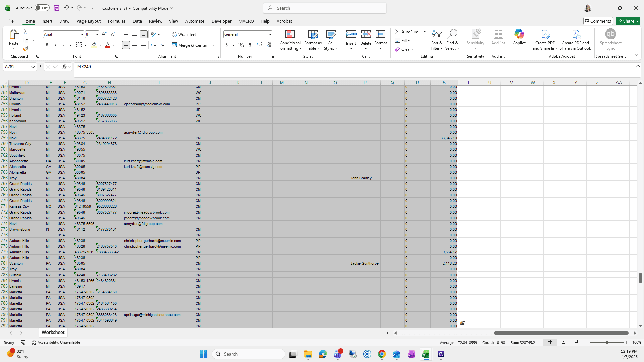Increase font size with the A icon
Viewport: 644px width, 362px height.
point(104,34)
